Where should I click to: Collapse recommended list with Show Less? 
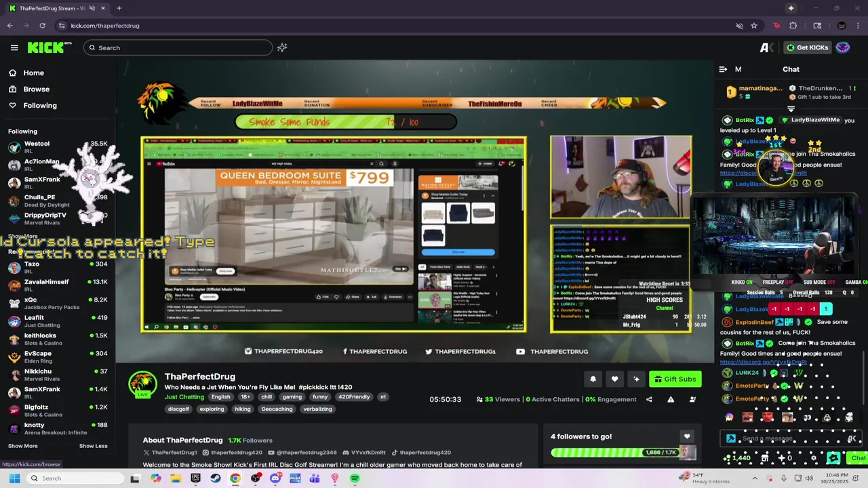click(x=93, y=446)
